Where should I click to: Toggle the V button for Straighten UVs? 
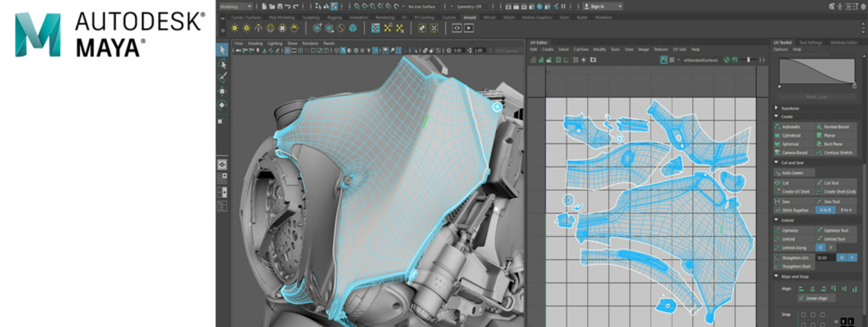(852, 258)
